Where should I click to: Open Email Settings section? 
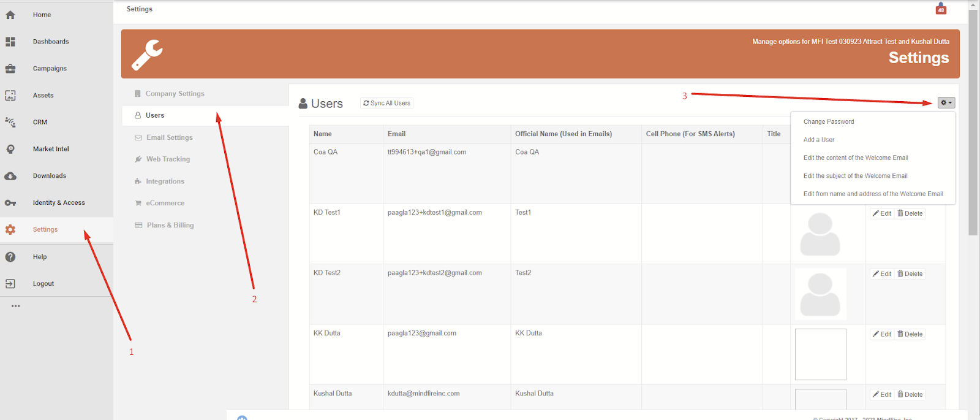(170, 138)
